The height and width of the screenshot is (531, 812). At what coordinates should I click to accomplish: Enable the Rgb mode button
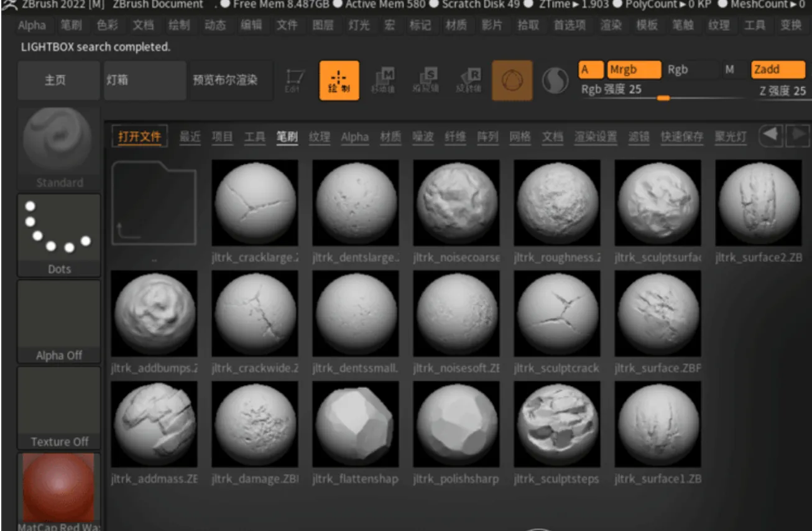click(678, 70)
